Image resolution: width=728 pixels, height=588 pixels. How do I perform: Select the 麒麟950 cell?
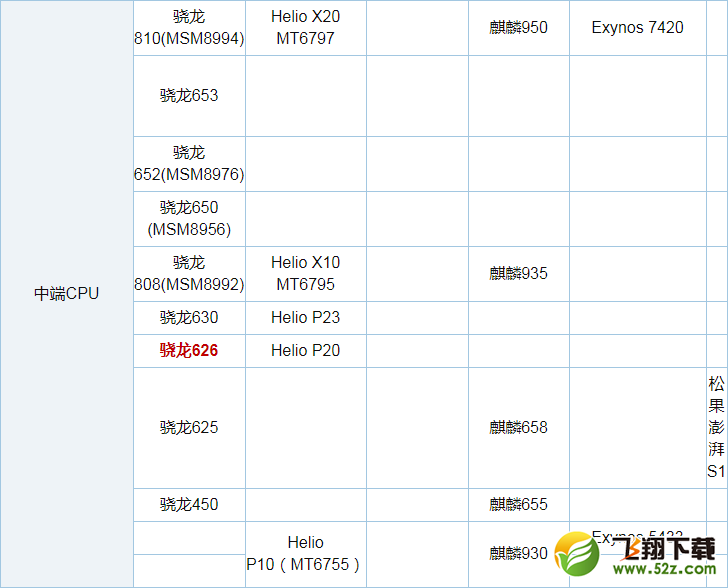click(x=519, y=28)
